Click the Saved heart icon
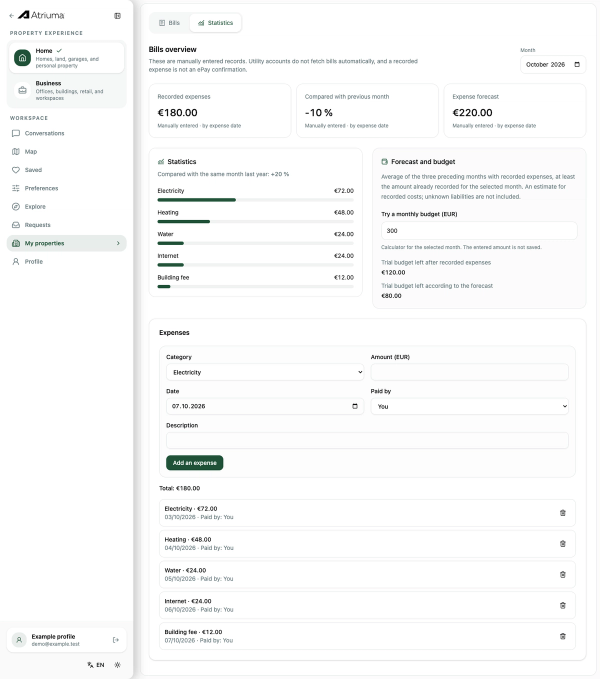This screenshot has width=600, height=679. [16, 170]
